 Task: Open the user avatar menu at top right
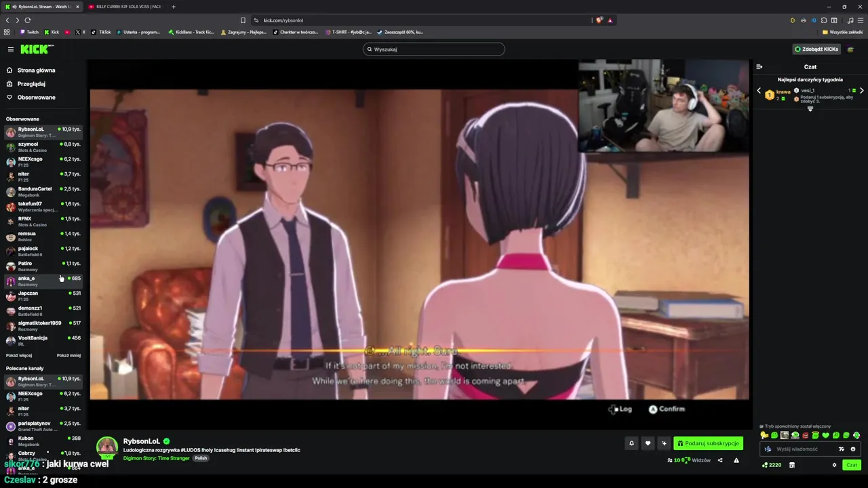coord(850,49)
